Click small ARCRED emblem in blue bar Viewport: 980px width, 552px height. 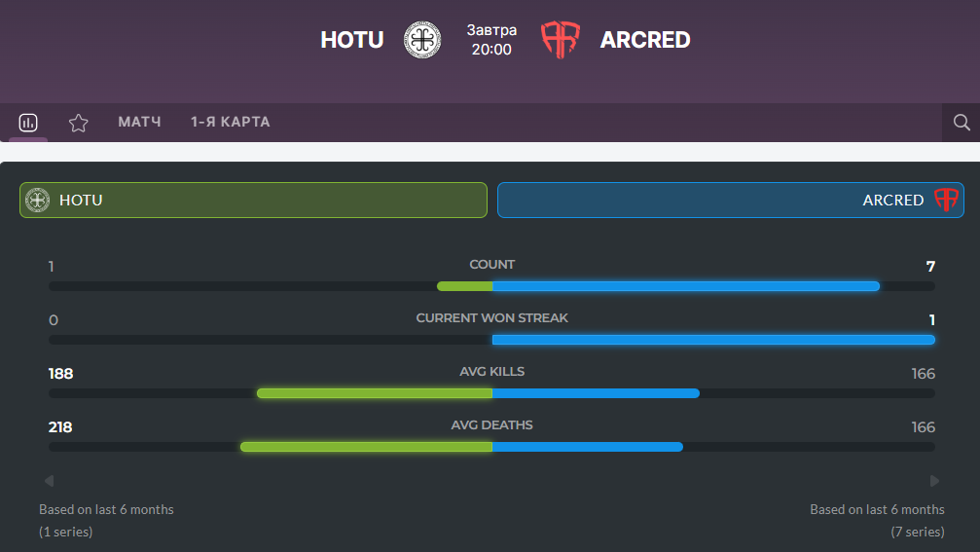click(x=946, y=200)
